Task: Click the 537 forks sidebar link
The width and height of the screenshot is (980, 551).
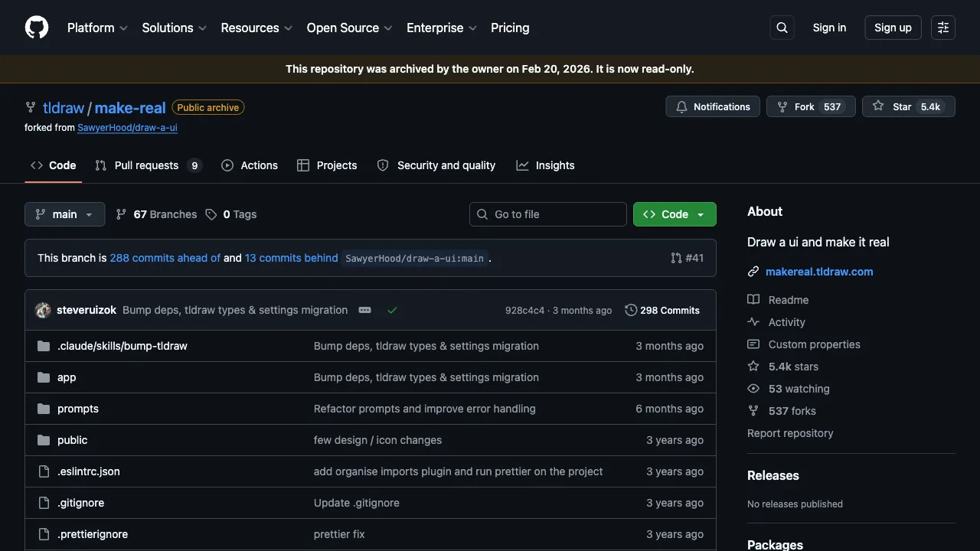Action: [x=782, y=411]
